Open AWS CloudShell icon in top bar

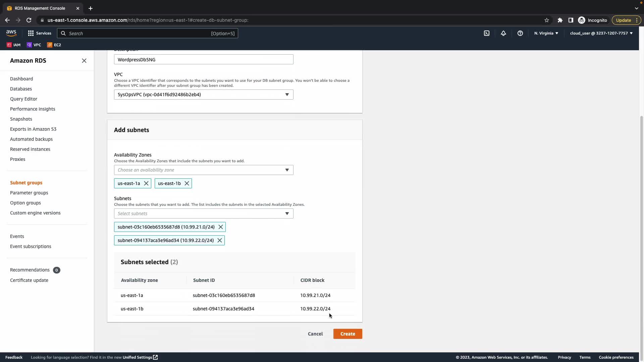487,33
